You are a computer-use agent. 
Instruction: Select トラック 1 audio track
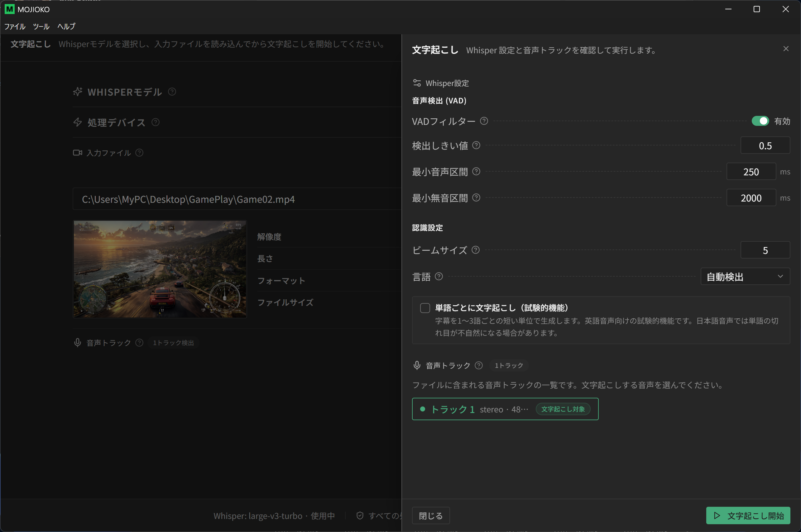coord(505,409)
